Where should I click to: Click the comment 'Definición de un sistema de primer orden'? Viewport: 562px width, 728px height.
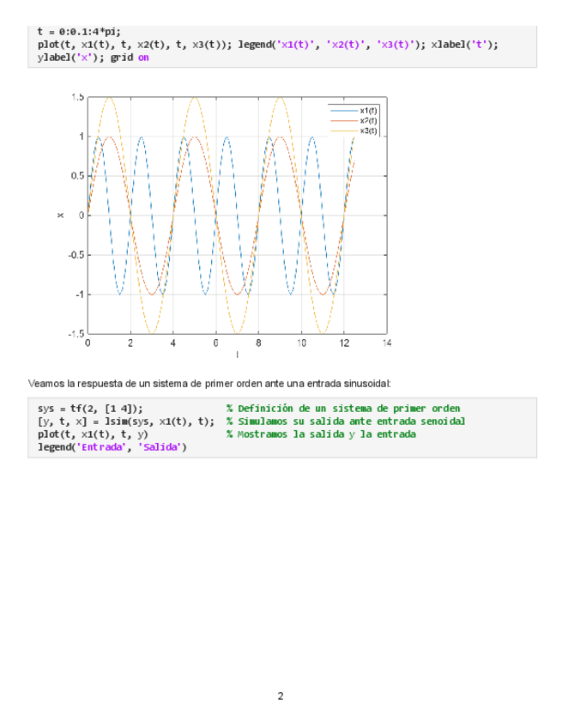(343, 409)
